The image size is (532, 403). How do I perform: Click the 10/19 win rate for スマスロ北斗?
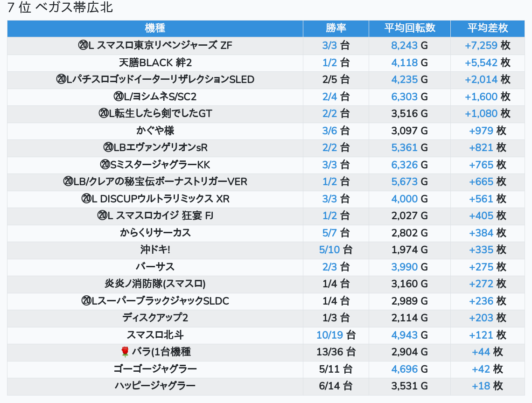[x=329, y=335]
